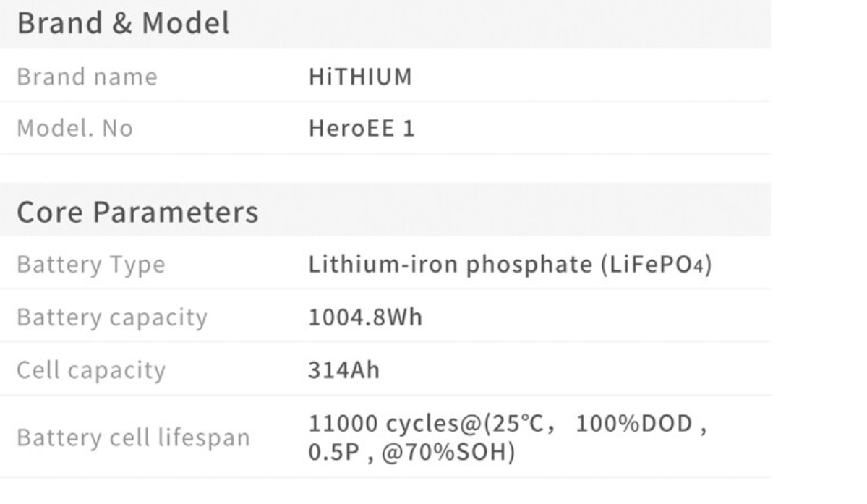Click the Brand name label

(87, 76)
